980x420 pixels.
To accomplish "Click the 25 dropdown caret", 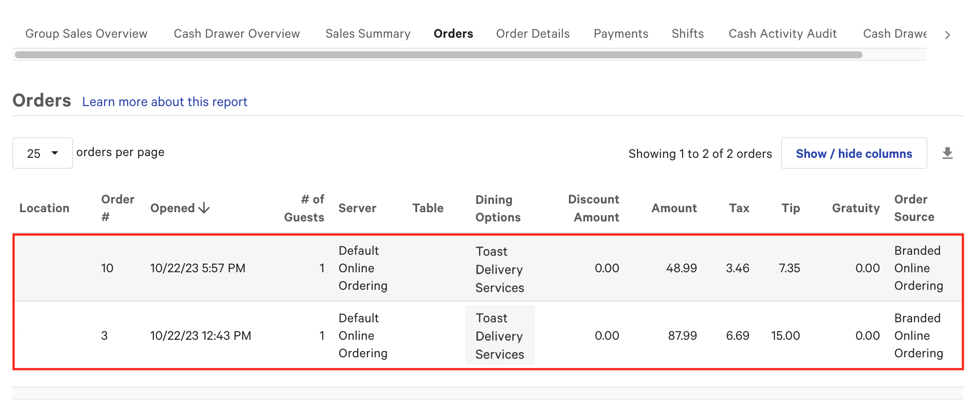I will point(54,153).
